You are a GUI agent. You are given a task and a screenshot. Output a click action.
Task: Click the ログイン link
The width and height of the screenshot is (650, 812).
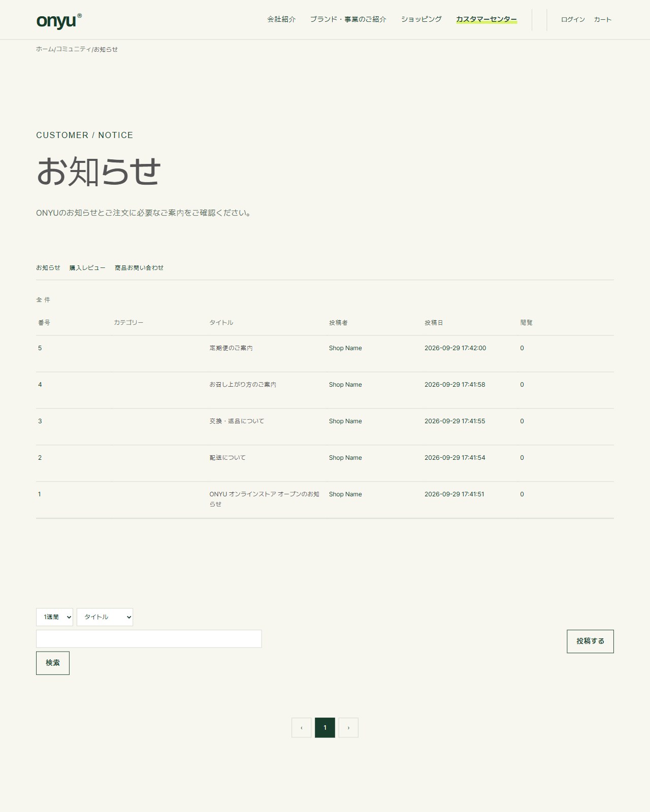tap(573, 19)
